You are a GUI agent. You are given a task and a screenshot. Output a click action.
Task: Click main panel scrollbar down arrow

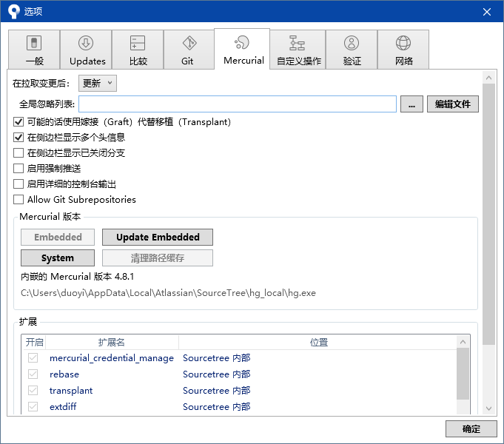488,408
